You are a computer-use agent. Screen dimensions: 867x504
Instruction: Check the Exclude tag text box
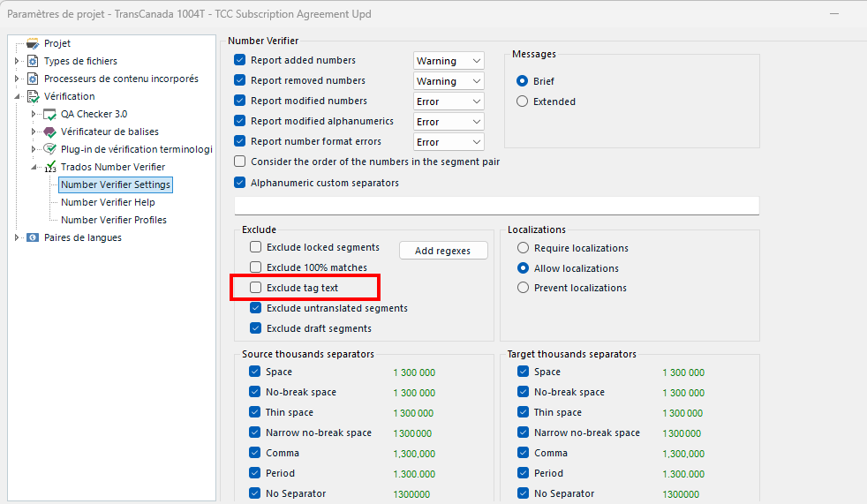coord(255,288)
